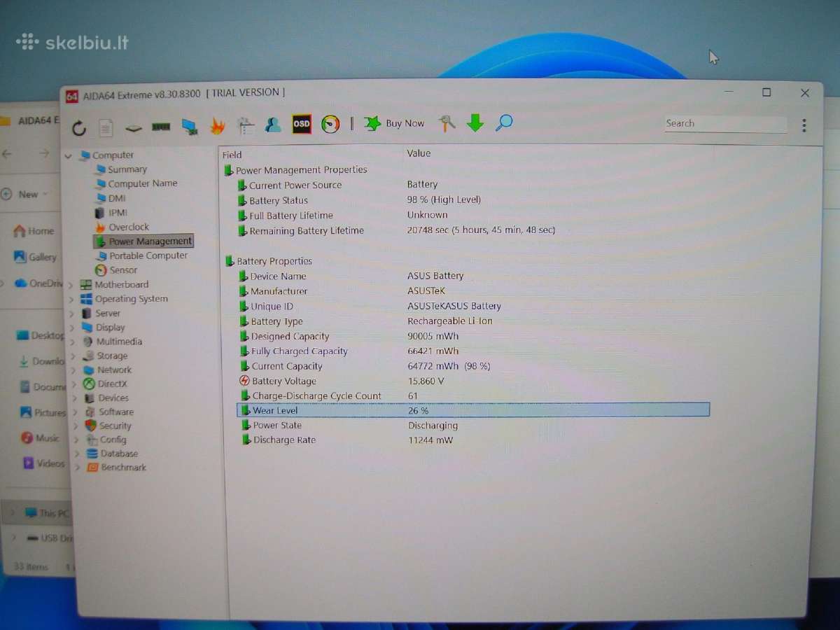The width and height of the screenshot is (840, 630).
Task: Click the monitor diagnostics toolbar icon
Action: pyautogui.click(x=190, y=127)
